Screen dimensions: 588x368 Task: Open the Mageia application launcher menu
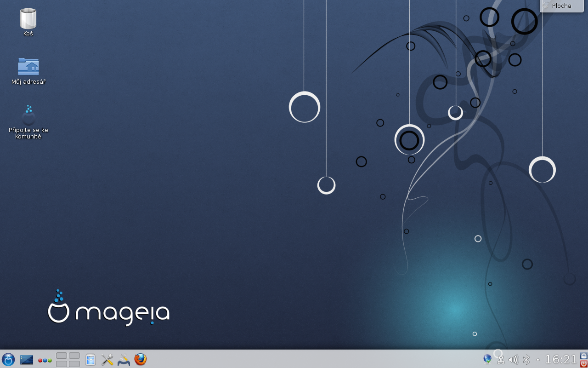(x=8, y=359)
